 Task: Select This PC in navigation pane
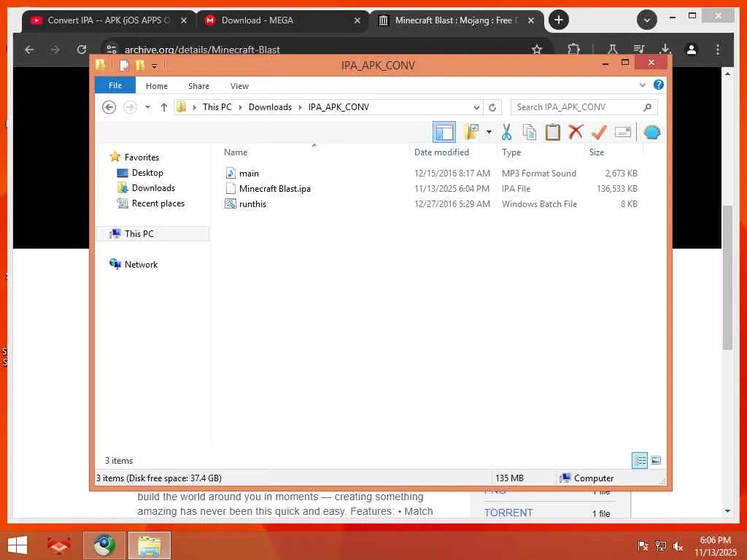pos(139,234)
